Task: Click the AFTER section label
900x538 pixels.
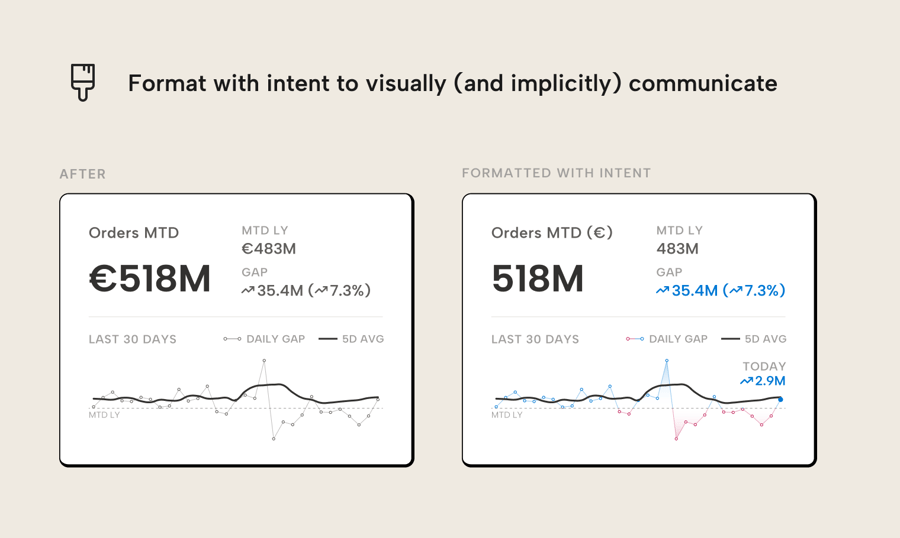Action: coord(82,174)
